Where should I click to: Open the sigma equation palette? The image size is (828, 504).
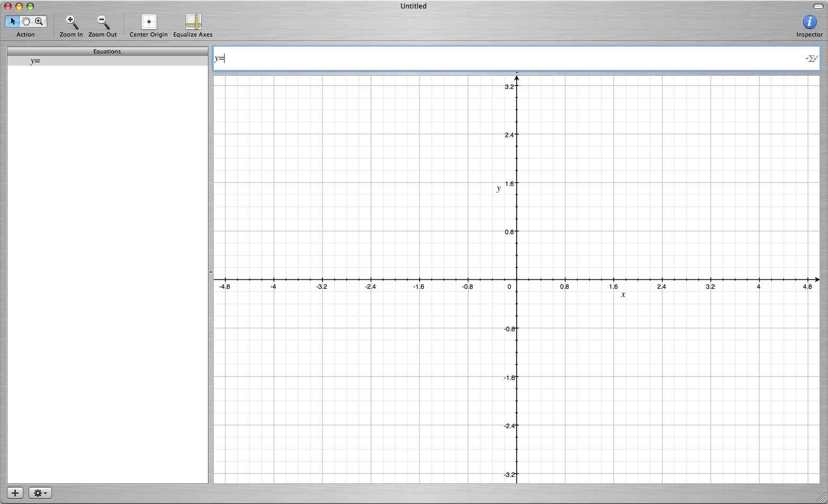pyautogui.click(x=812, y=59)
